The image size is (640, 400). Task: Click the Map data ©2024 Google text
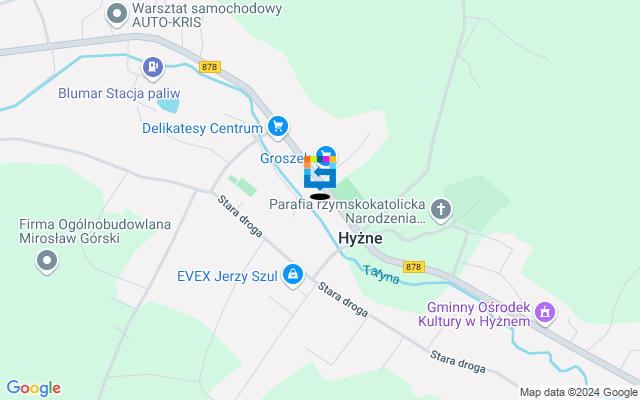[x=579, y=393]
